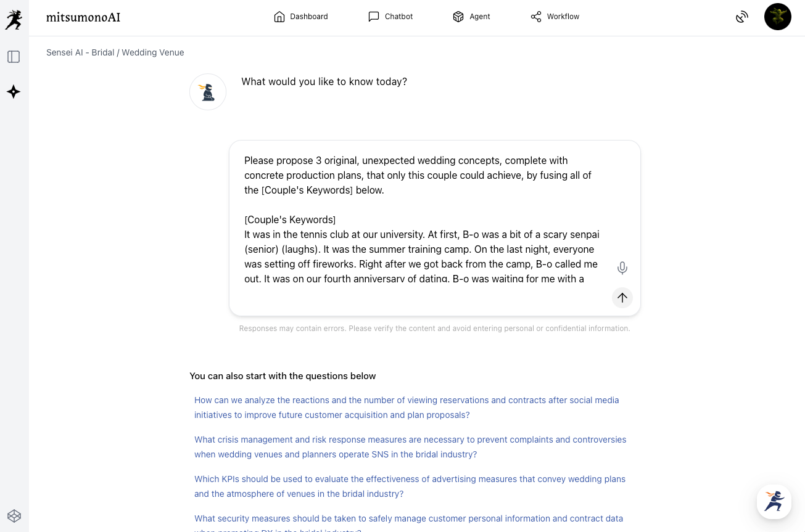Open the Dashboard tab

click(301, 17)
